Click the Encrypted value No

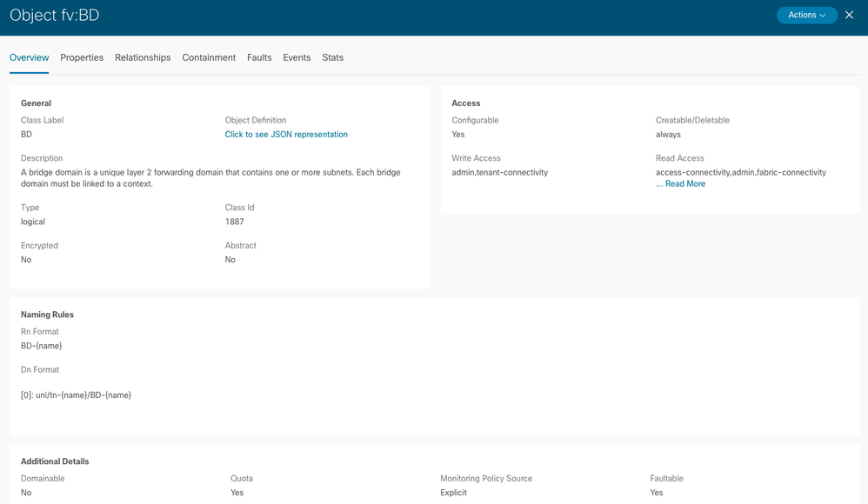click(x=26, y=260)
